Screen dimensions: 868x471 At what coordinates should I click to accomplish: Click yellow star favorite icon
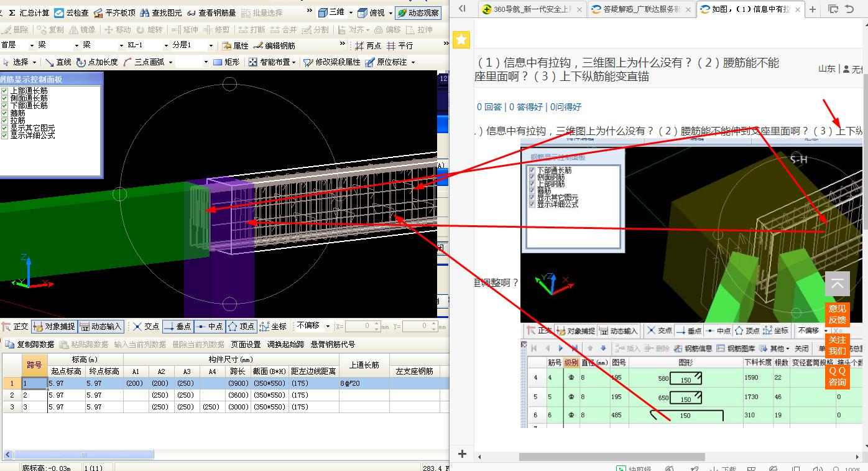point(461,40)
